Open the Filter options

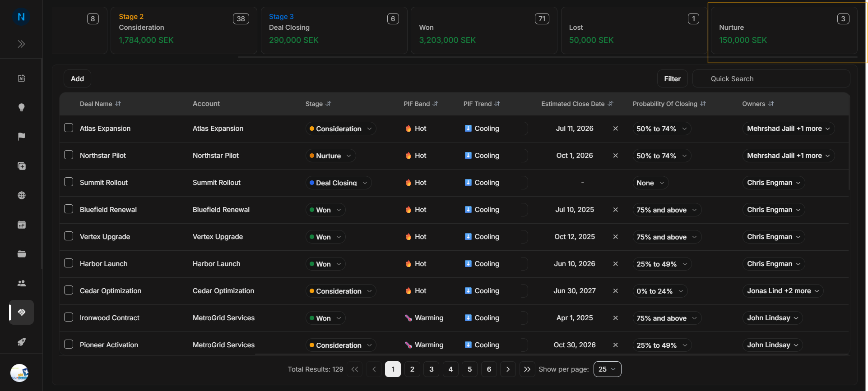click(x=672, y=78)
